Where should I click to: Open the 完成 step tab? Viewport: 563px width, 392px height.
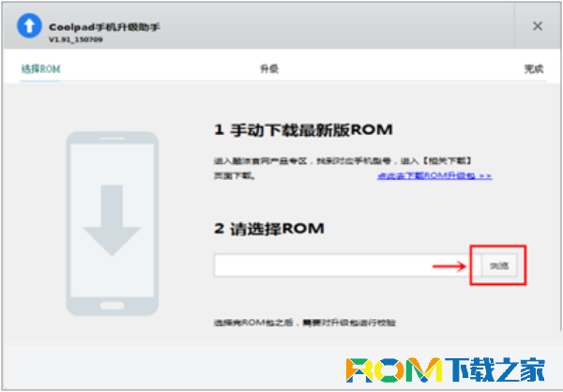click(x=534, y=68)
